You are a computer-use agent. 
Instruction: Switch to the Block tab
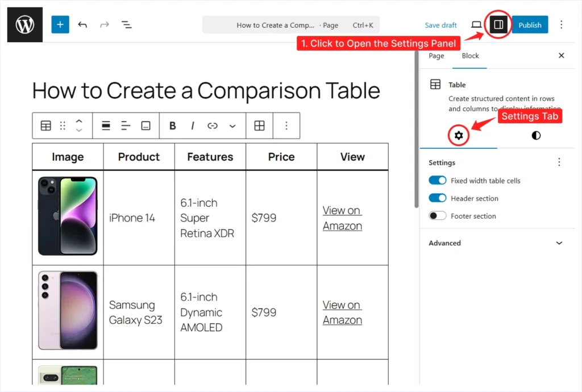click(470, 56)
